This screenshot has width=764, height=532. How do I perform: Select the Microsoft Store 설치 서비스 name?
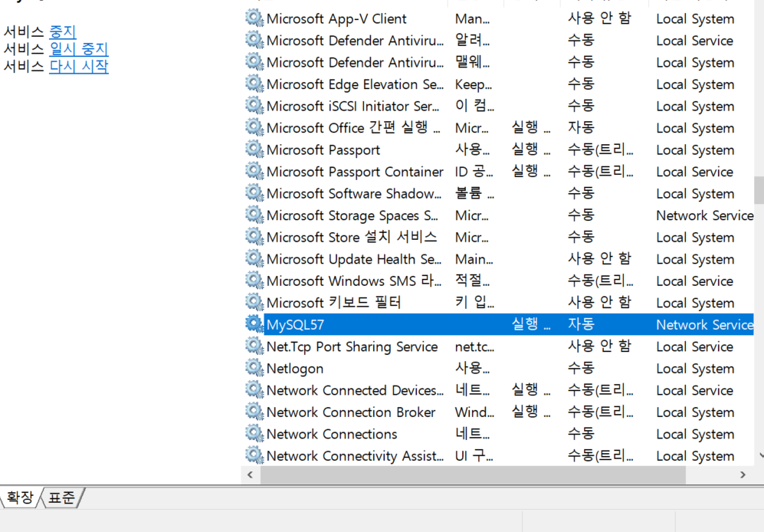click(x=352, y=238)
